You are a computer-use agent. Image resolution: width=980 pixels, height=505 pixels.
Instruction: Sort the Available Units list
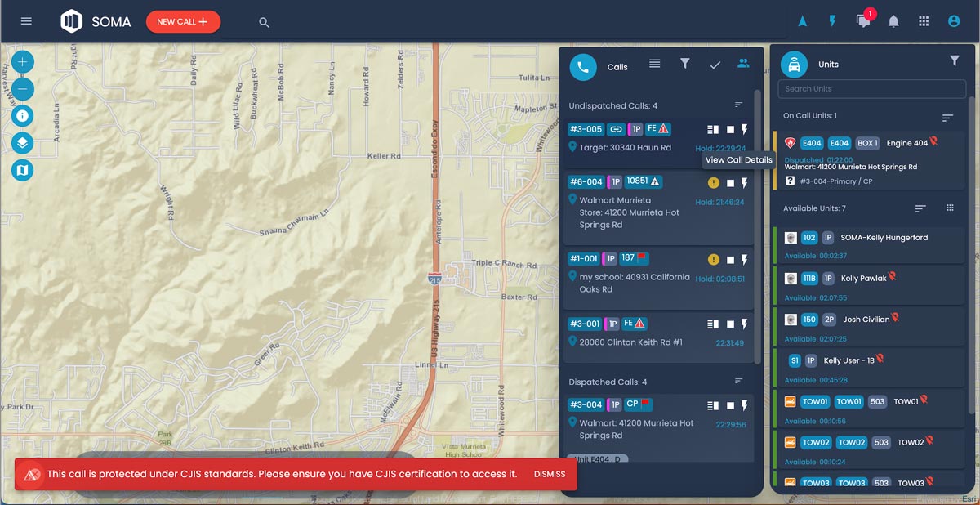point(920,209)
